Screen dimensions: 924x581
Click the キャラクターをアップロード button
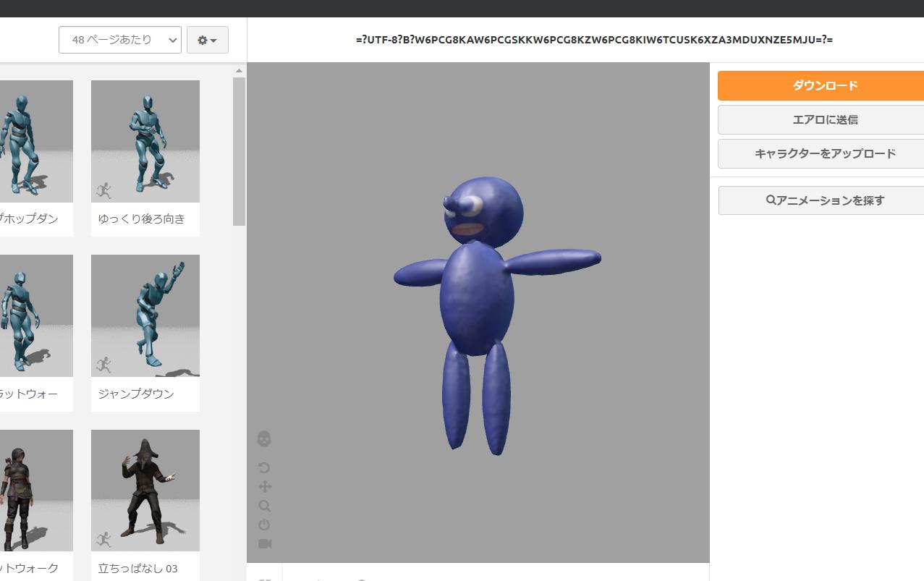point(821,153)
